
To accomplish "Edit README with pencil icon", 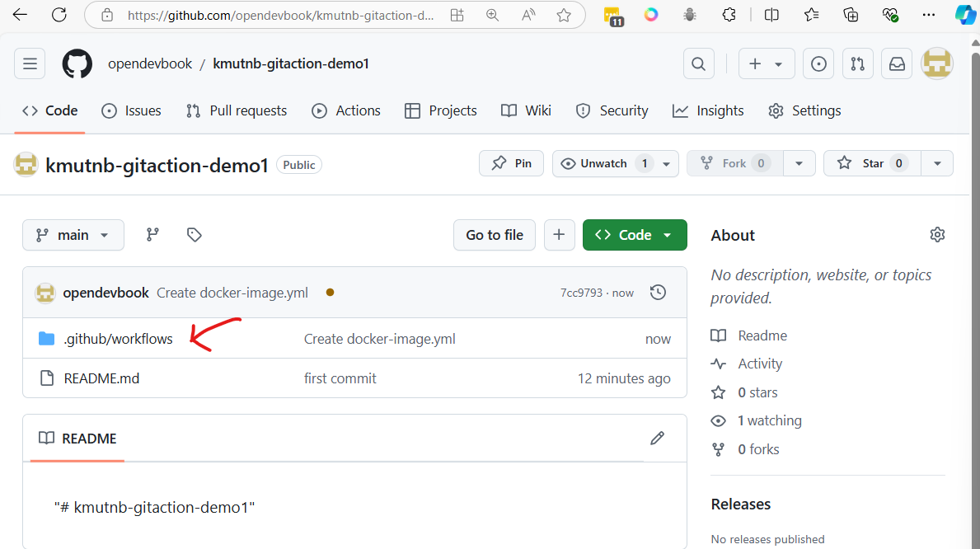I will [657, 439].
